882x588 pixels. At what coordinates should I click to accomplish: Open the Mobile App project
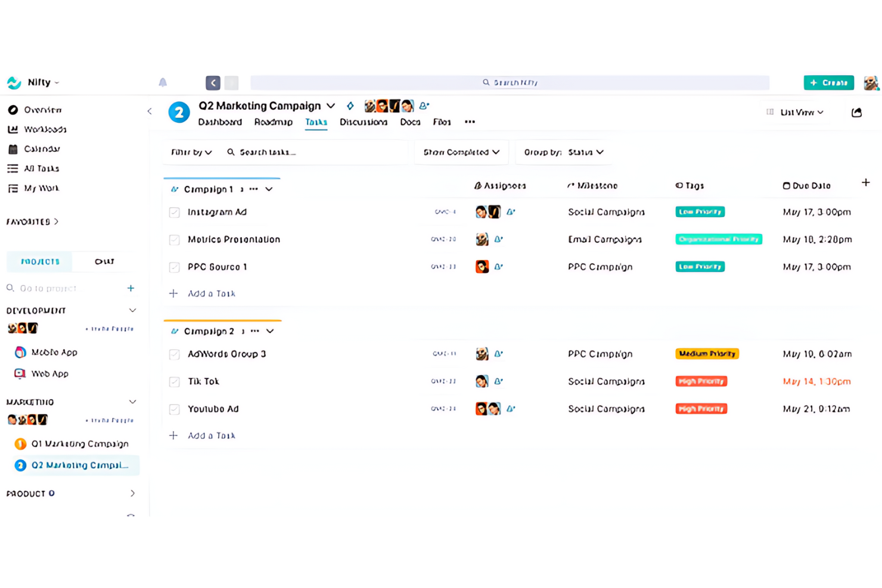[x=46, y=352]
